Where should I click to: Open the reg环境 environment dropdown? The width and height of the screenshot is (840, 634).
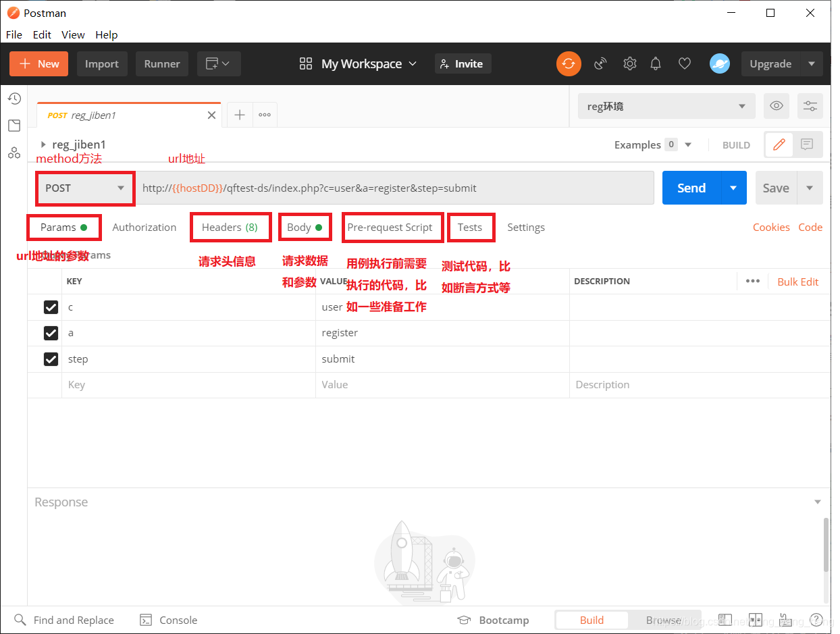click(x=666, y=106)
